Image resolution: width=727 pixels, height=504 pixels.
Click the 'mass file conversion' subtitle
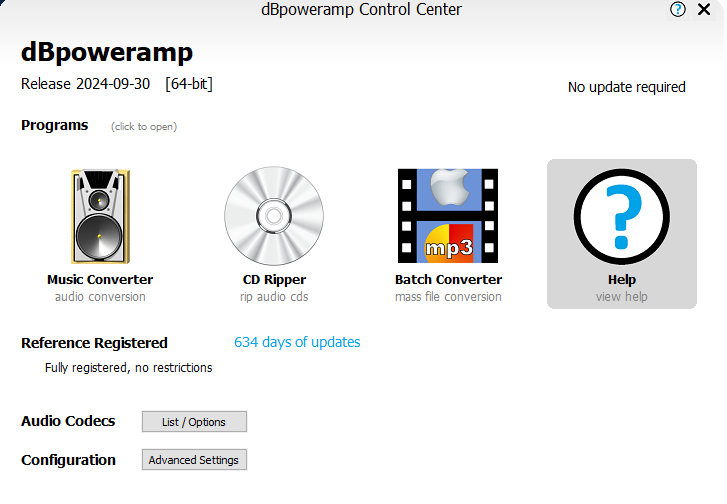(x=448, y=297)
